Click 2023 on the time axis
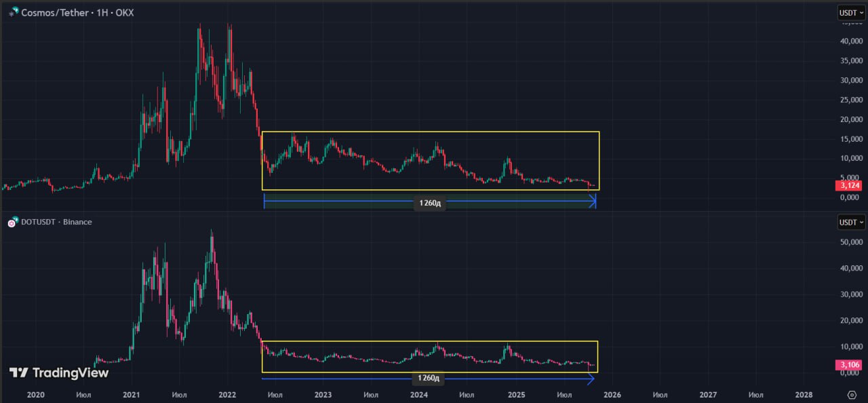Image resolution: width=868 pixels, height=403 pixels. [x=323, y=395]
